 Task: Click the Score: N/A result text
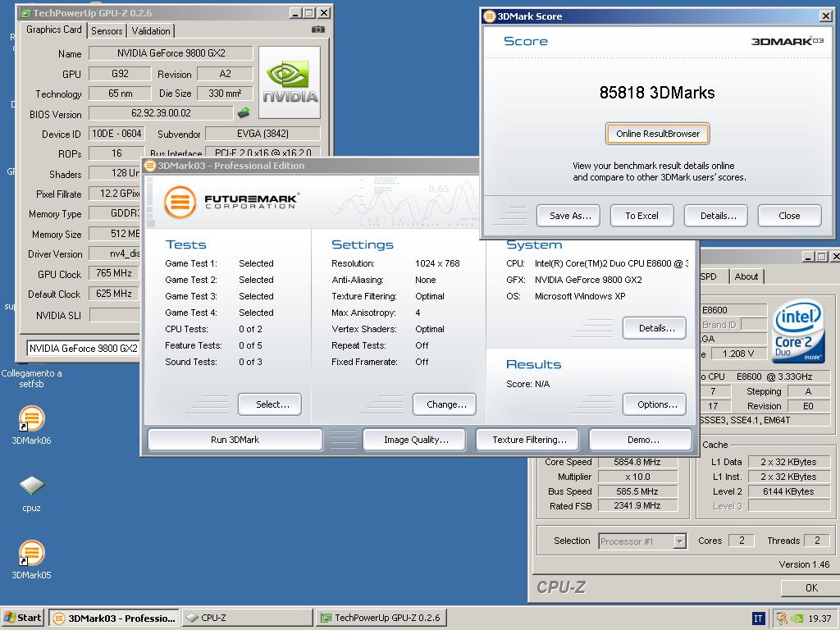coord(527,384)
